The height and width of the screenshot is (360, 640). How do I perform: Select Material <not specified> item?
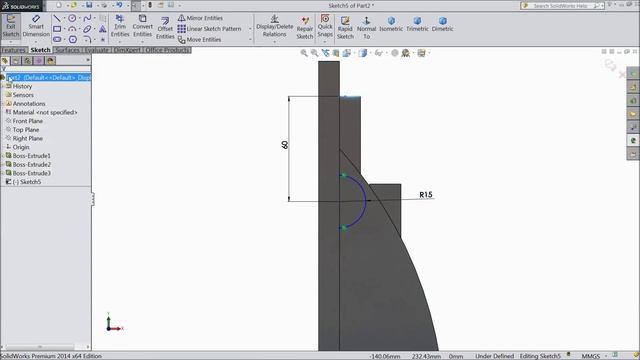point(41,112)
